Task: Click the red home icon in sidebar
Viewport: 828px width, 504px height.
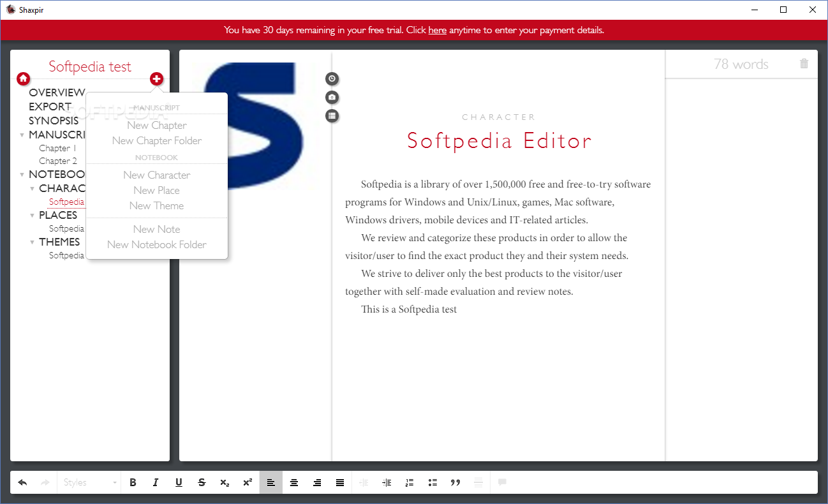Action: point(24,78)
